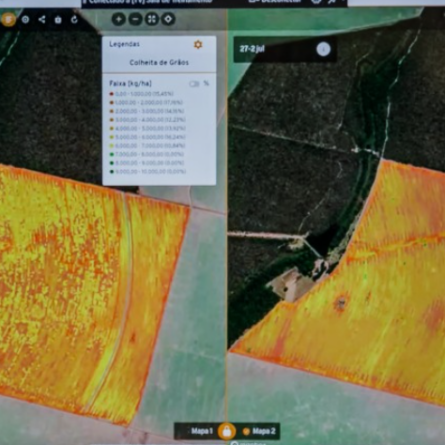The height and width of the screenshot is (445, 445).
Task: Select the 1.000,00 - 2.000,00 legend row
Action: click(x=146, y=102)
